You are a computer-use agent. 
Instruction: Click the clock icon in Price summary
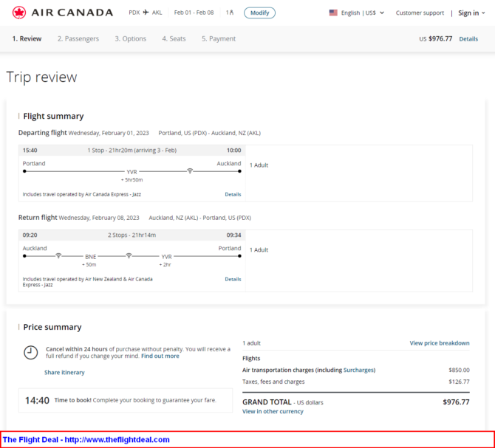click(30, 352)
